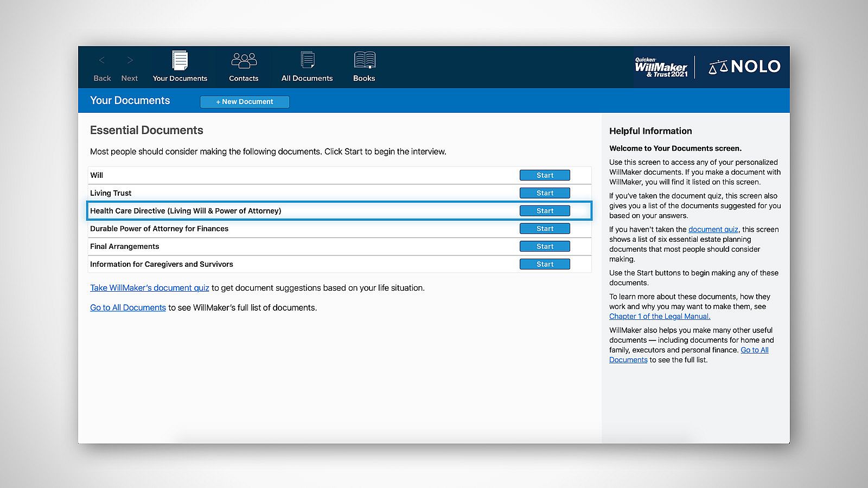Click the + New Document button
Viewport: 868px width, 488px height.
pos(245,101)
